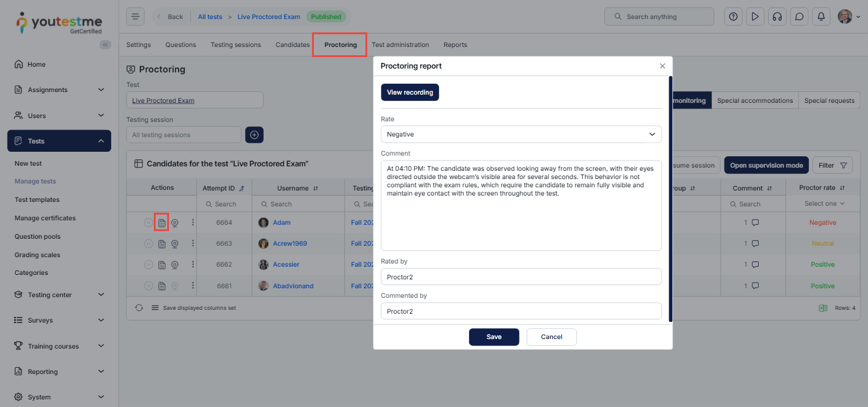
Task: Focus the Search anything field
Action: (659, 17)
